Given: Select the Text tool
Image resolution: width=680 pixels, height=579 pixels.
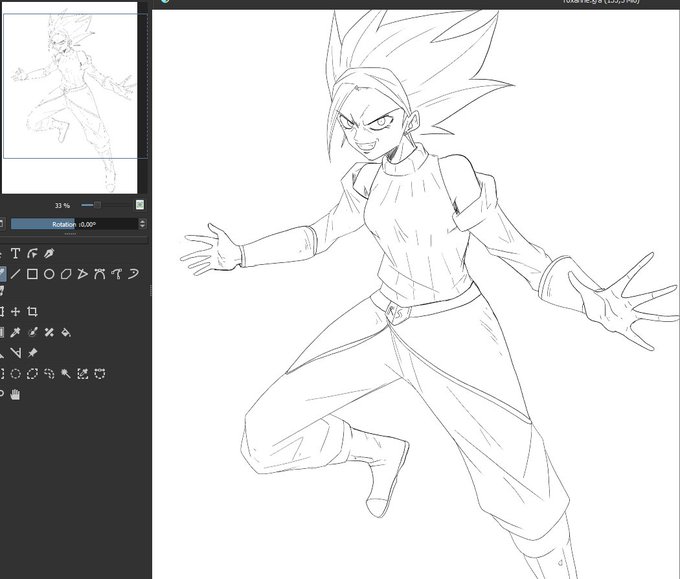Looking at the screenshot, I should point(15,254).
